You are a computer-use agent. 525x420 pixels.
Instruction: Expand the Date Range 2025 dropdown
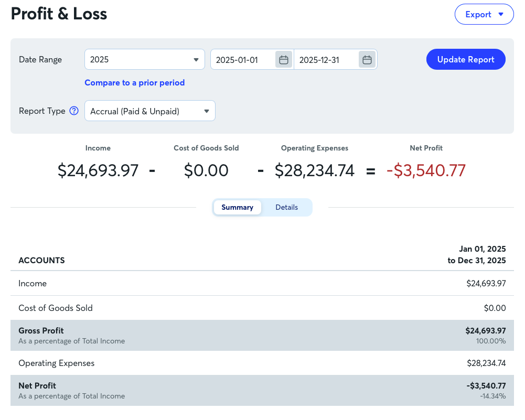(144, 60)
